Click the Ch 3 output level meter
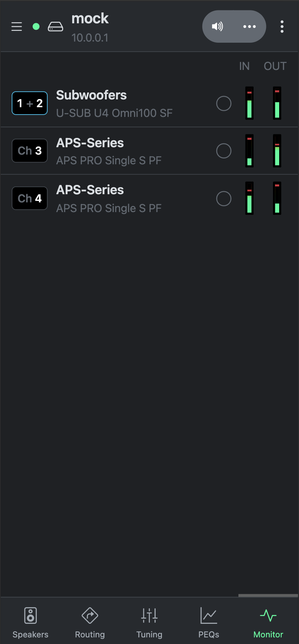The image size is (299, 644). (x=277, y=151)
